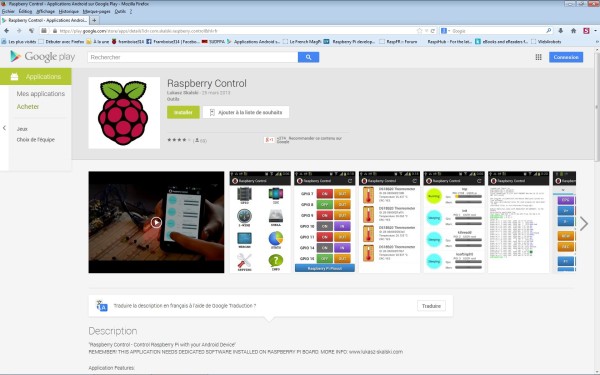Click the red S toolbar icon
The image size is (600, 375).
[586, 31]
